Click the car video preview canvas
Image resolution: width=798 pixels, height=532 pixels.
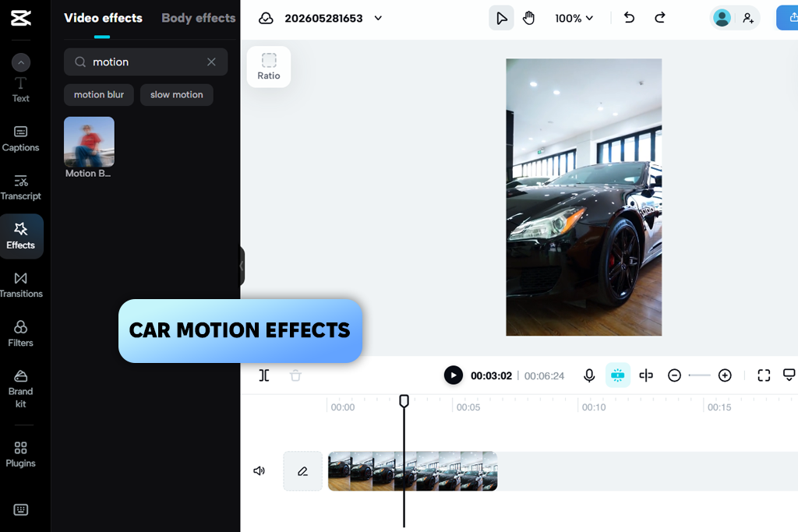coord(584,197)
